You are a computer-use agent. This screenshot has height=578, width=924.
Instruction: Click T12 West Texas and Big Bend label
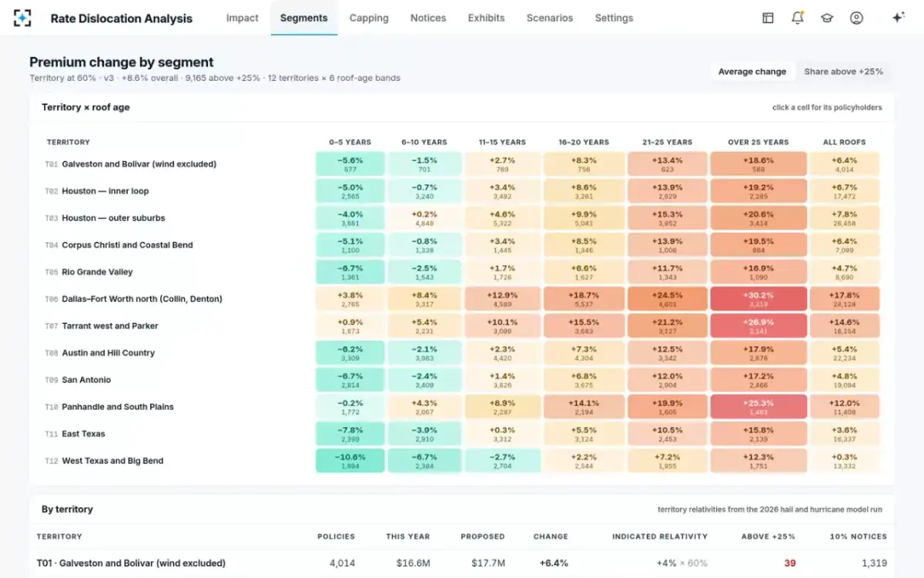tap(104, 461)
